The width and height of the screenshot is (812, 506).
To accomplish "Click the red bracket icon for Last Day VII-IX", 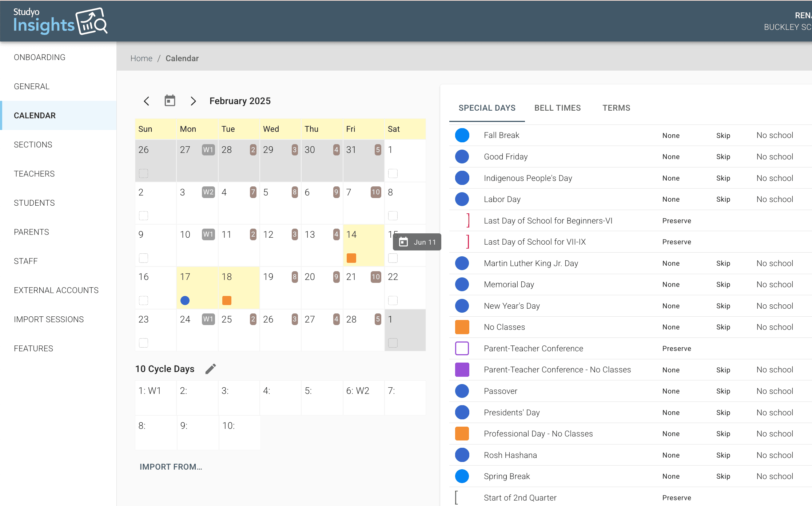I will [x=467, y=242].
